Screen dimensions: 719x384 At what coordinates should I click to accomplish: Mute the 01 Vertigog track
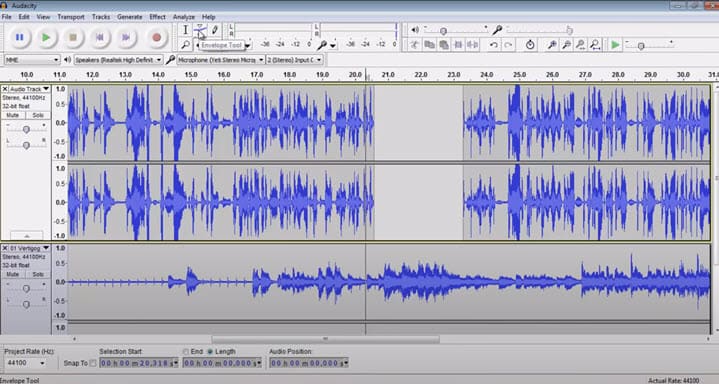point(13,274)
